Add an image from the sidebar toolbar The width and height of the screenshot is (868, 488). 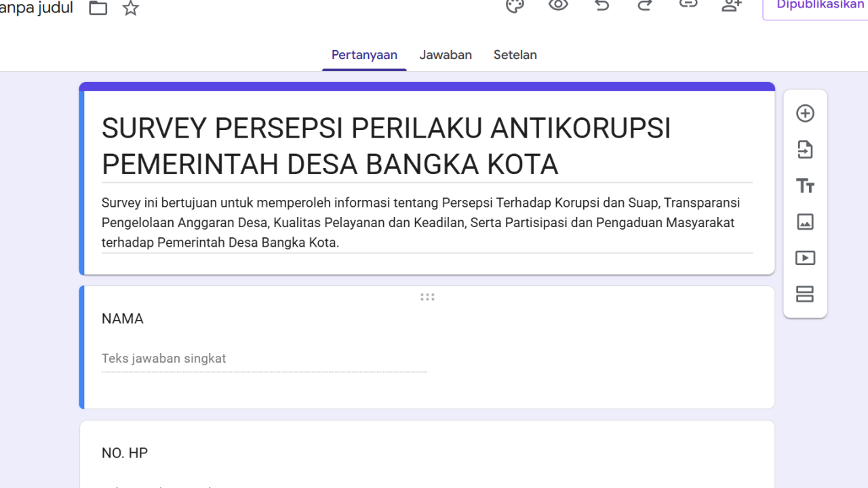(805, 222)
